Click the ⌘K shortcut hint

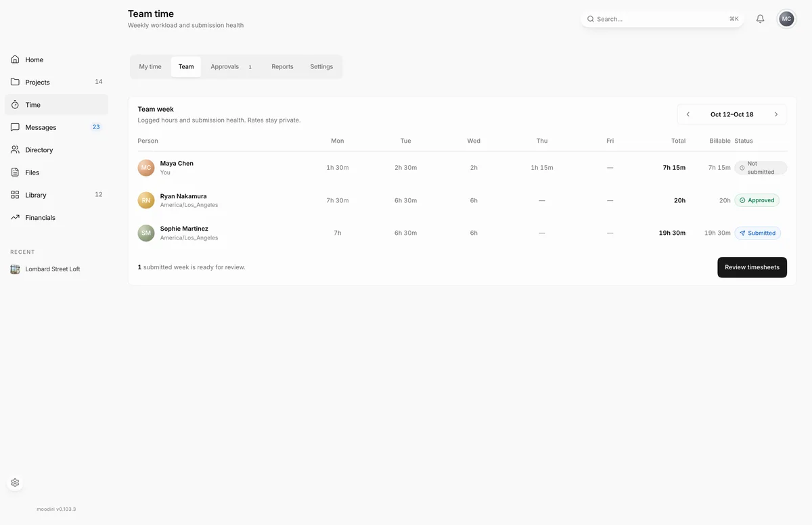tap(734, 19)
